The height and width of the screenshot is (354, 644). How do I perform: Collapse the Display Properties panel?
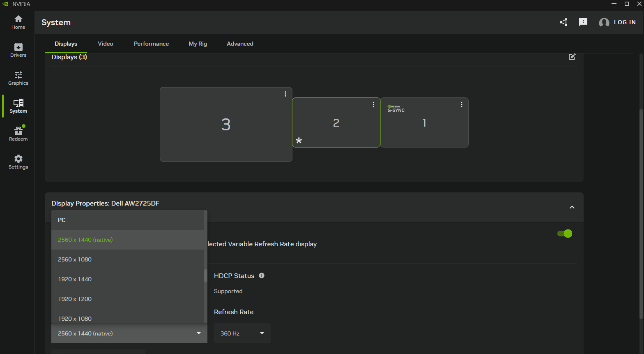click(572, 207)
